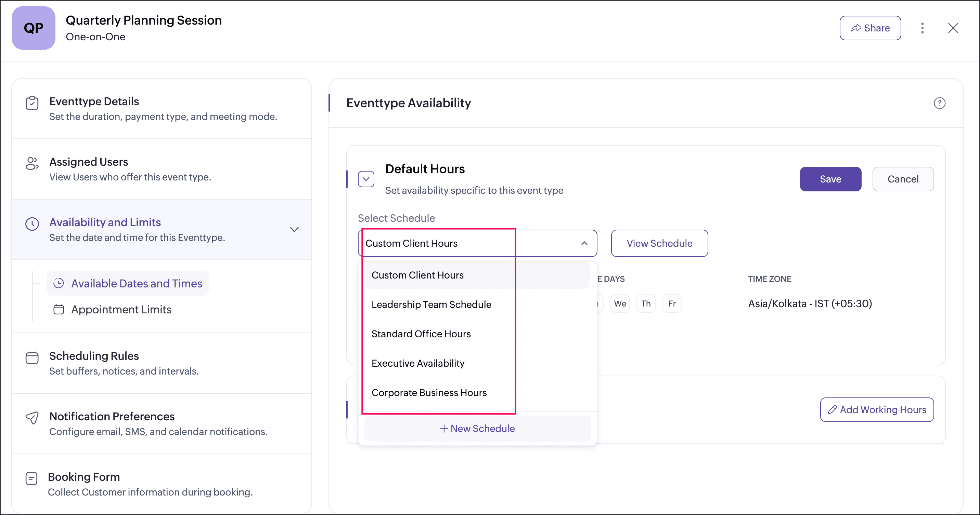980x515 pixels.
Task: Click the QP event avatar badge
Action: (34, 28)
